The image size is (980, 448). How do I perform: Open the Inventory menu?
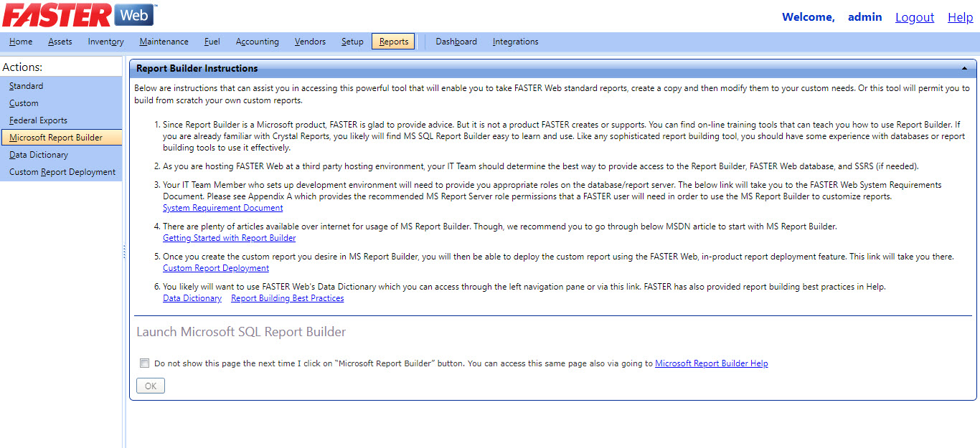(106, 42)
